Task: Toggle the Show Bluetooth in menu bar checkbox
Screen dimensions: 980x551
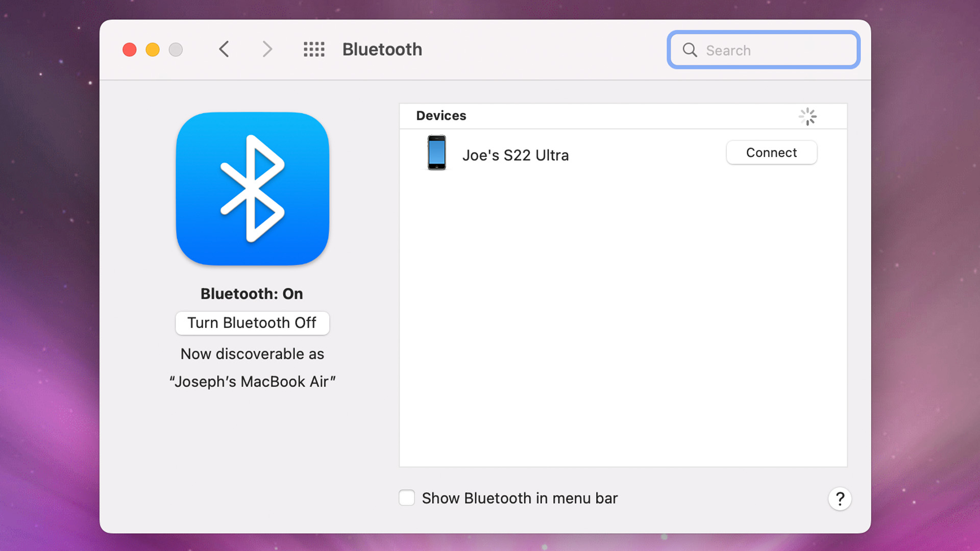Action: 406,498
